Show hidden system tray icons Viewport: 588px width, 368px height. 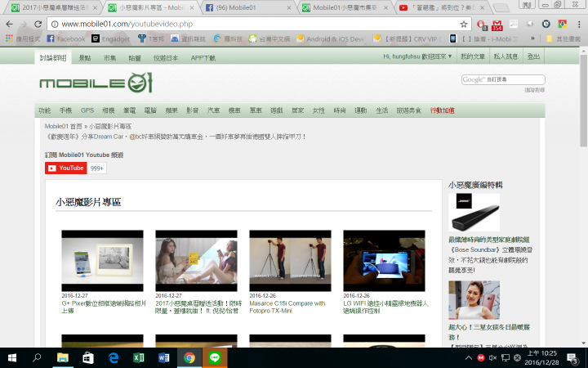(469, 358)
